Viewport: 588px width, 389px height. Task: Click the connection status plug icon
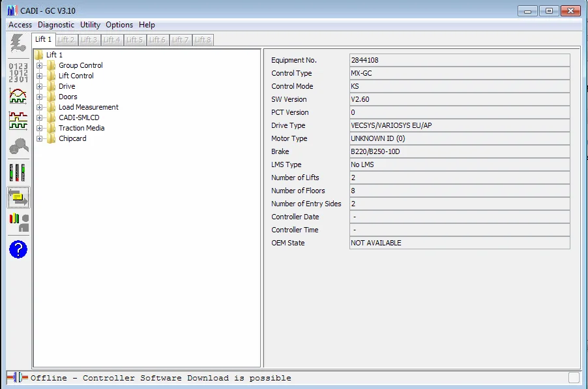click(x=17, y=377)
